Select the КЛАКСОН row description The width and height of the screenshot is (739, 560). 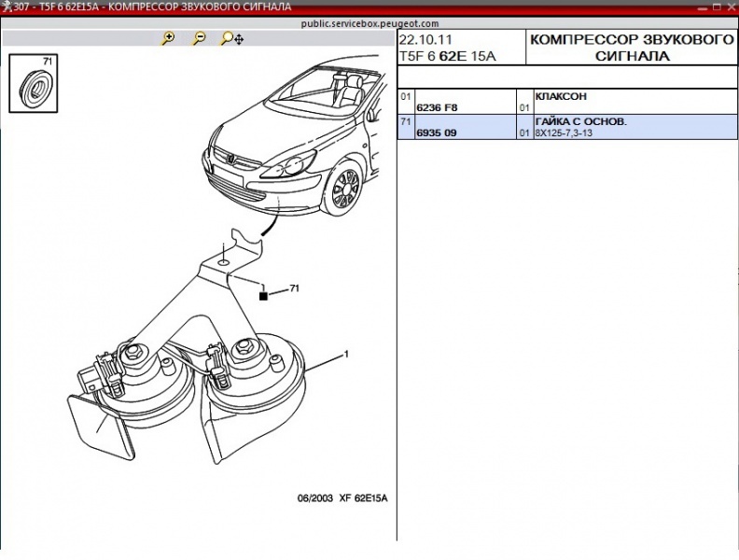point(561,96)
